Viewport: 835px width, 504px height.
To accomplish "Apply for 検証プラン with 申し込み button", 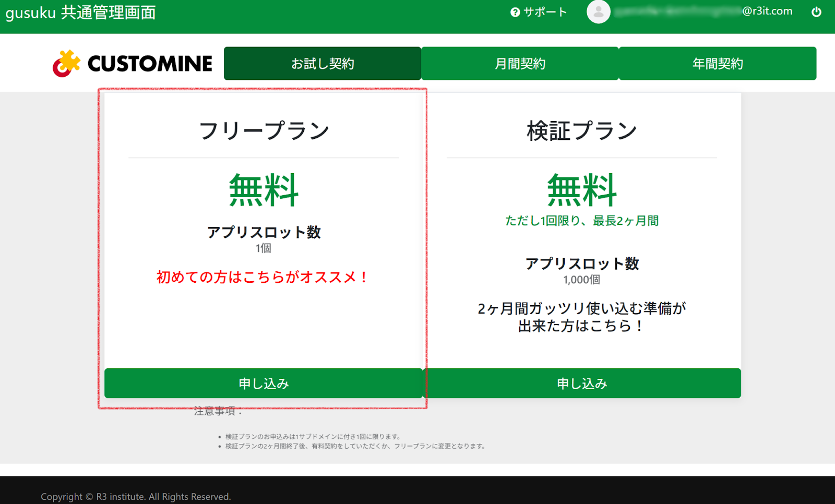I will 582,383.
